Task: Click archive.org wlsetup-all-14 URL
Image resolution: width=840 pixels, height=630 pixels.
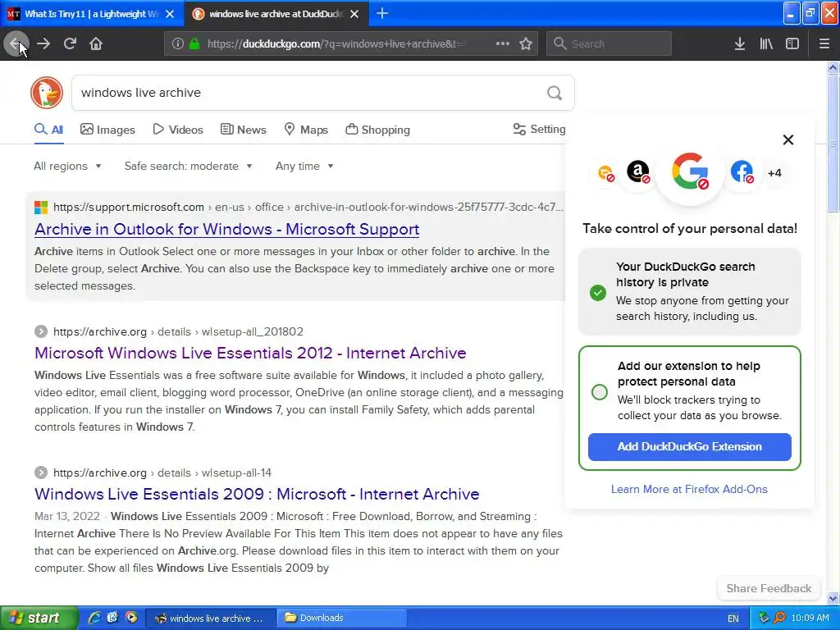Action: click(162, 473)
